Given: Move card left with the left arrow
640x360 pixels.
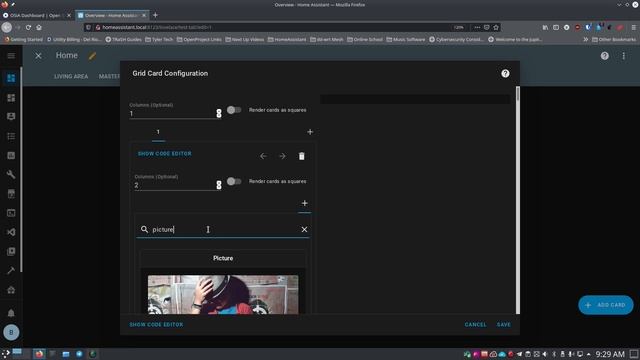Looking at the screenshot, I should (264, 156).
